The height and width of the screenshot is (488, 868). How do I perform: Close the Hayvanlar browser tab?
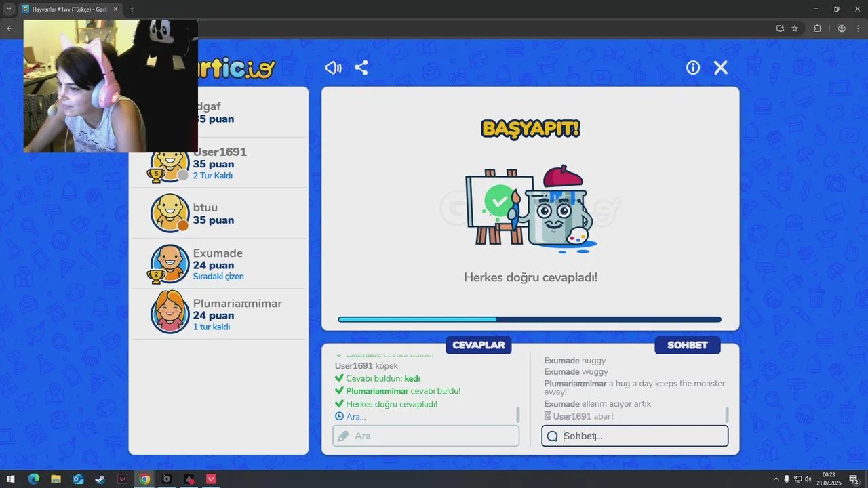point(115,9)
